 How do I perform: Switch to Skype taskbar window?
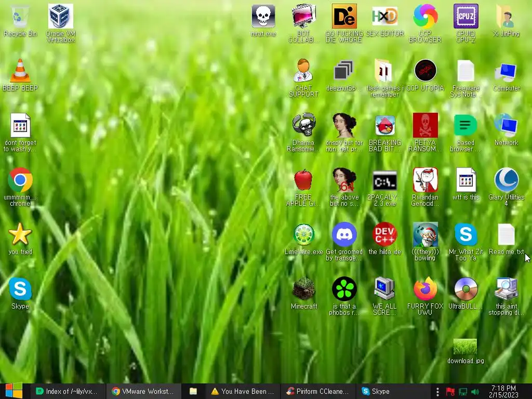point(393,391)
